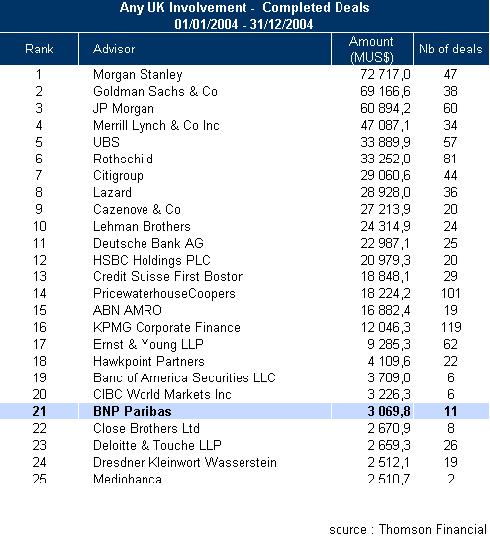Select the amount 24 314,9
Viewport: 490px width, 539px height.
click(385, 227)
